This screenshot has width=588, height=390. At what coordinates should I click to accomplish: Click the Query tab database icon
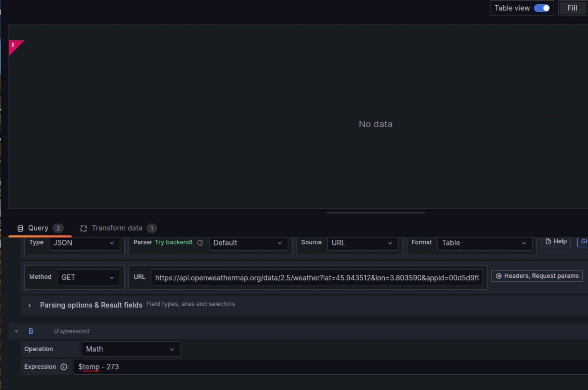20,228
